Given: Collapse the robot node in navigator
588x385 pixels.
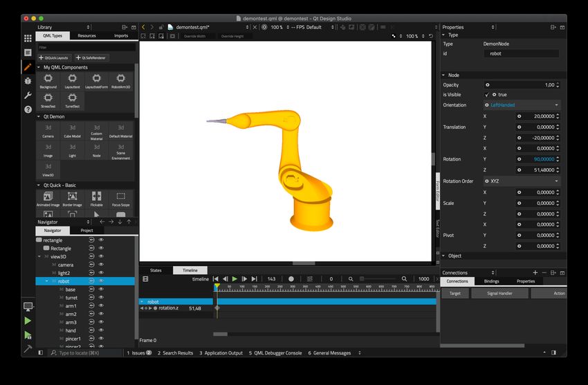Looking at the screenshot, I should click(x=47, y=281).
